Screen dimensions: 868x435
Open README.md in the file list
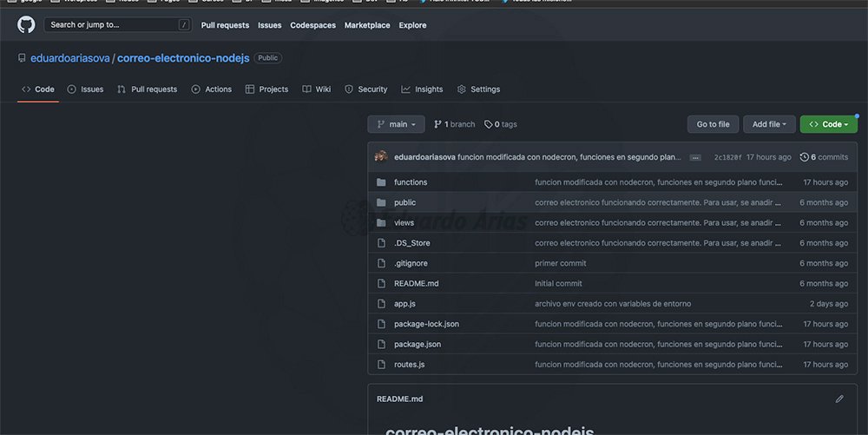[x=417, y=283]
